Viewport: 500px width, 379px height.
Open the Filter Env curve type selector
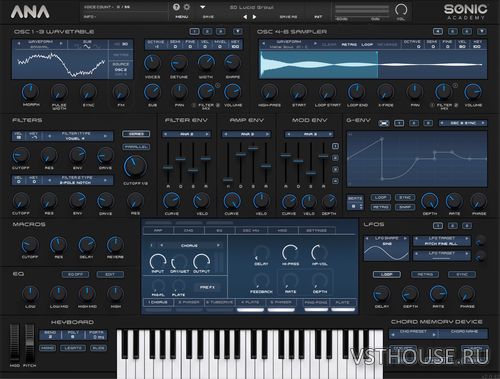[x=186, y=134]
